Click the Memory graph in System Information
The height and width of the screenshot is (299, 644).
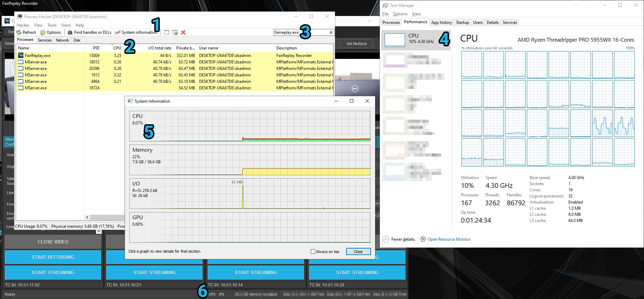250,160
